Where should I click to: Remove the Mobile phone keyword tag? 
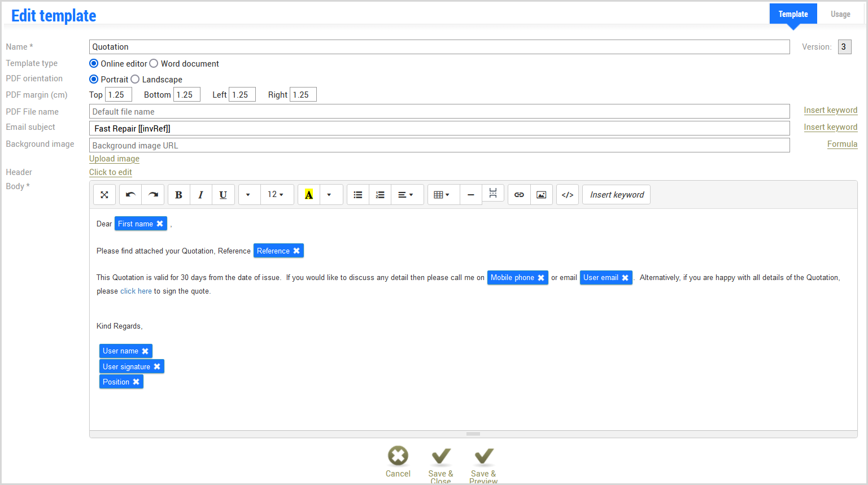pyautogui.click(x=541, y=278)
